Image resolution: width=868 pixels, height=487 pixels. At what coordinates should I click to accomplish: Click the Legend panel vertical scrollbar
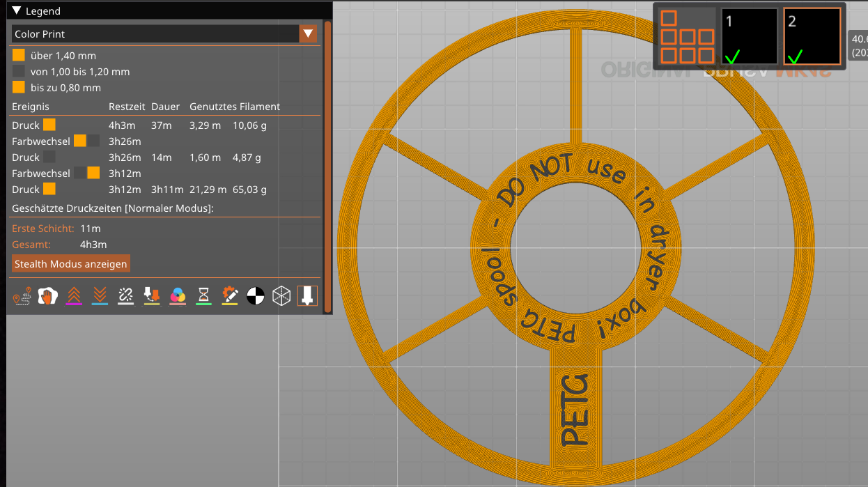click(x=328, y=166)
